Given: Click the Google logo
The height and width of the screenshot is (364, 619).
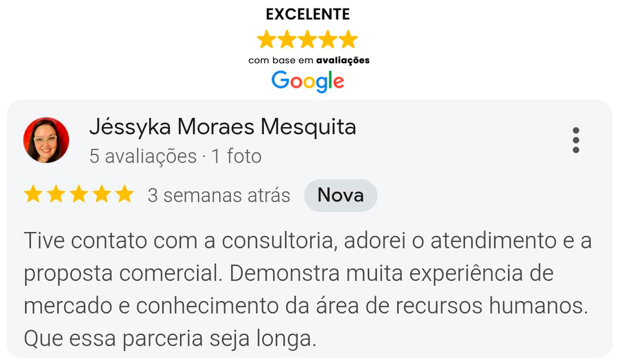Looking at the screenshot, I should pos(307,81).
